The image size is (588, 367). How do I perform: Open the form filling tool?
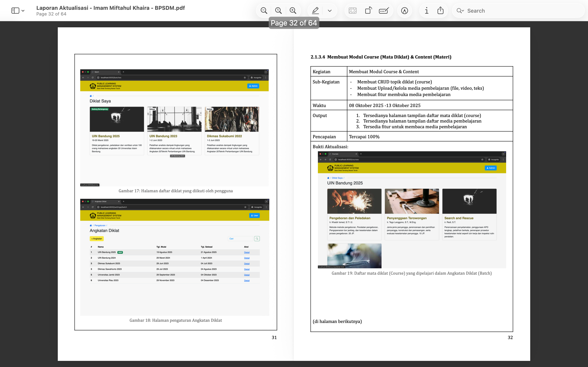coord(384,11)
